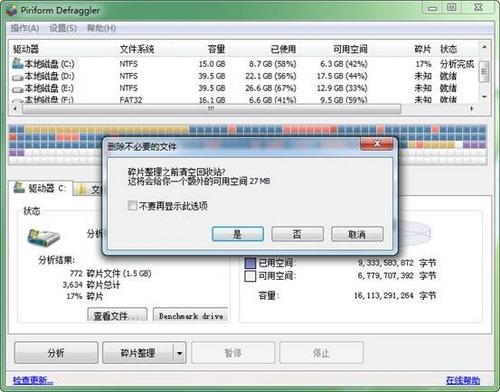
Task: Click the 分析完成 status cell for C:
Action: pos(457,64)
